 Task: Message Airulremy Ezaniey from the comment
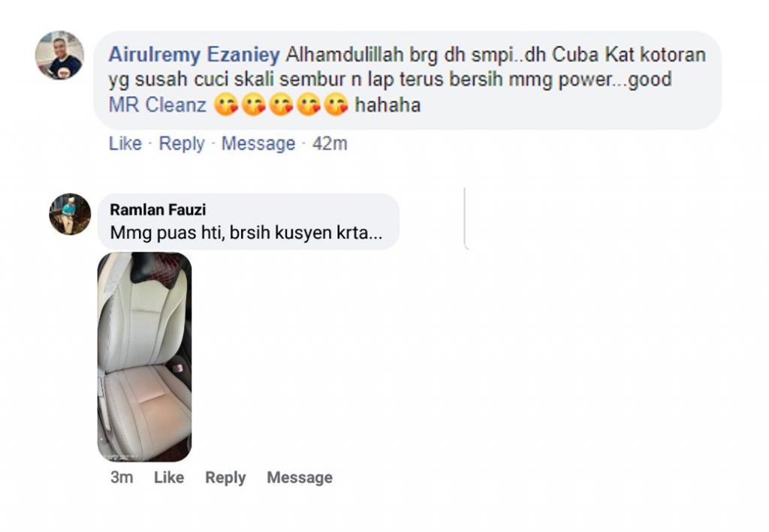[258, 143]
